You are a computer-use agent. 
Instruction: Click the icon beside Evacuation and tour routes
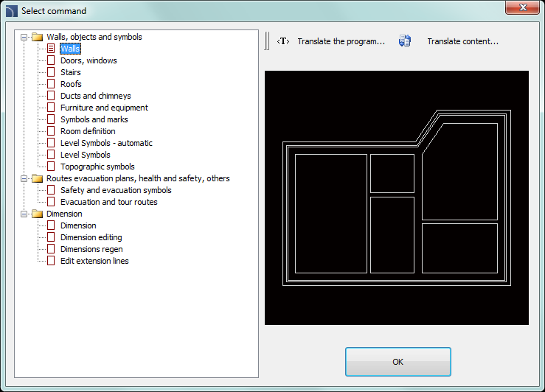click(x=51, y=202)
